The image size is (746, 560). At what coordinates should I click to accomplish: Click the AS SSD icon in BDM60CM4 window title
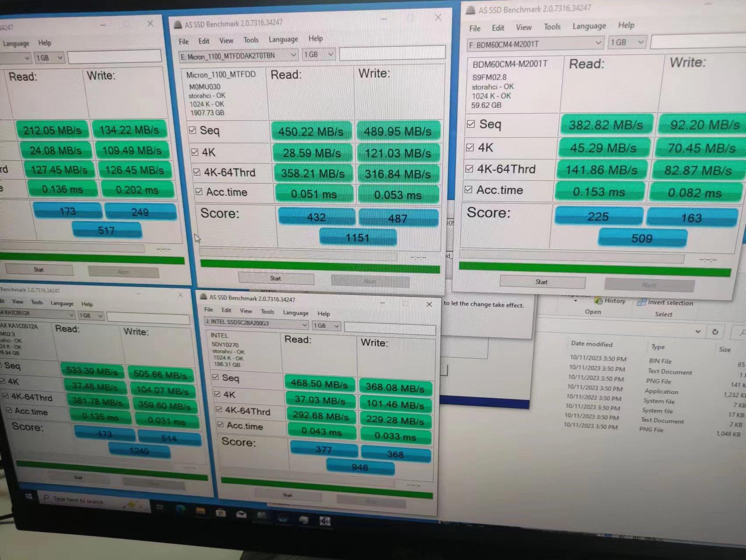(470, 10)
